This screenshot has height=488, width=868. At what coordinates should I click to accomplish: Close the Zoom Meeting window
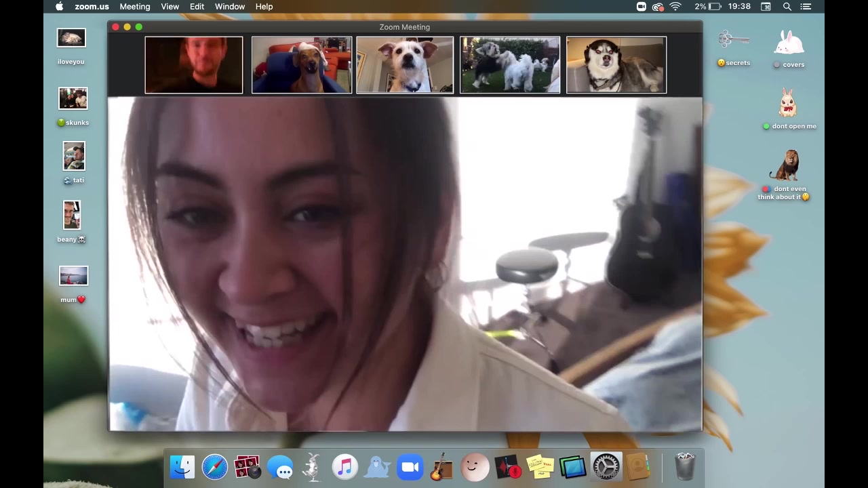116,27
